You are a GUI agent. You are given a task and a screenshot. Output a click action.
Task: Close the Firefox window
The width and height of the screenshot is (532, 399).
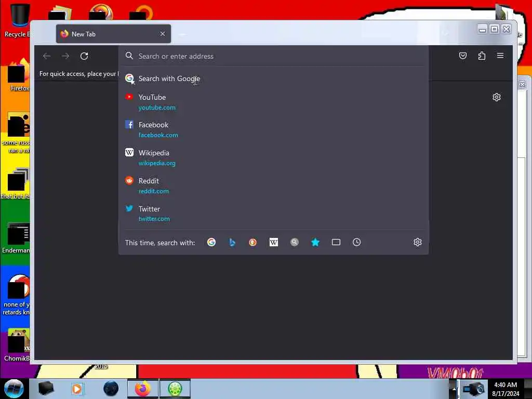(x=506, y=30)
